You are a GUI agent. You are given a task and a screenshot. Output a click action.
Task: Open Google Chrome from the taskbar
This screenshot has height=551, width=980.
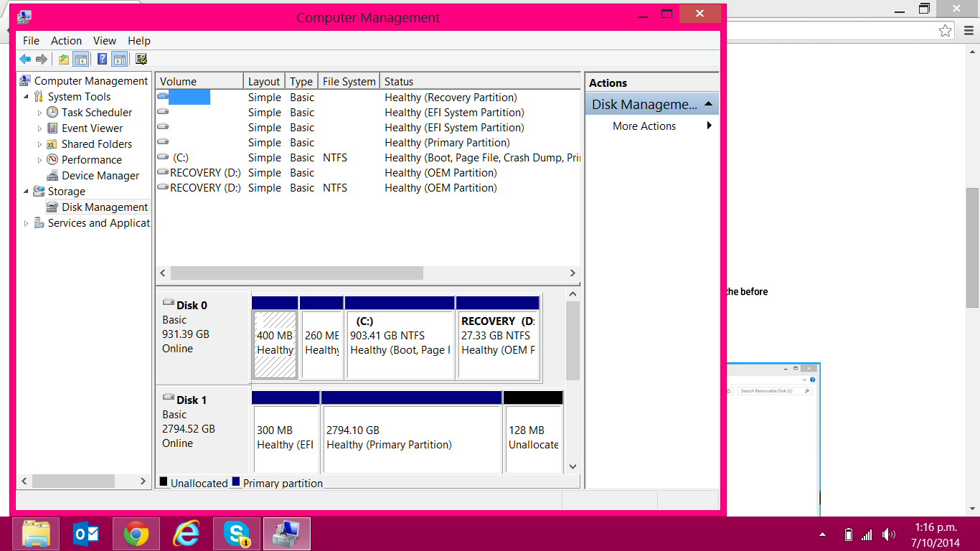click(136, 534)
